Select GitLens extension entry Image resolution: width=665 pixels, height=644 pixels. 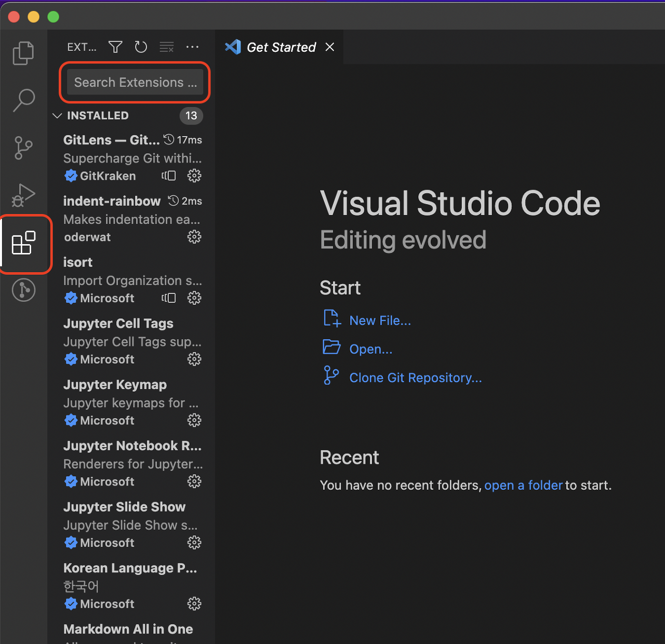[131, 158]
